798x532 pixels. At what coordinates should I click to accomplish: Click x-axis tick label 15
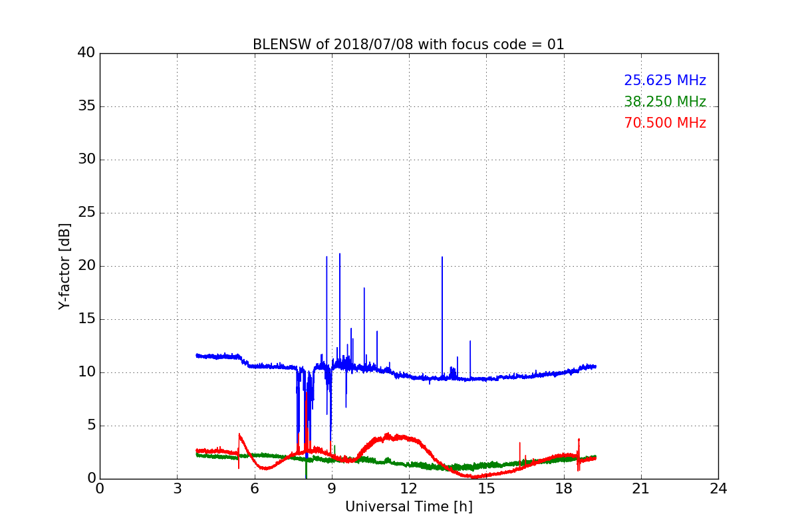pyautogui.click(x=486, y=488)
